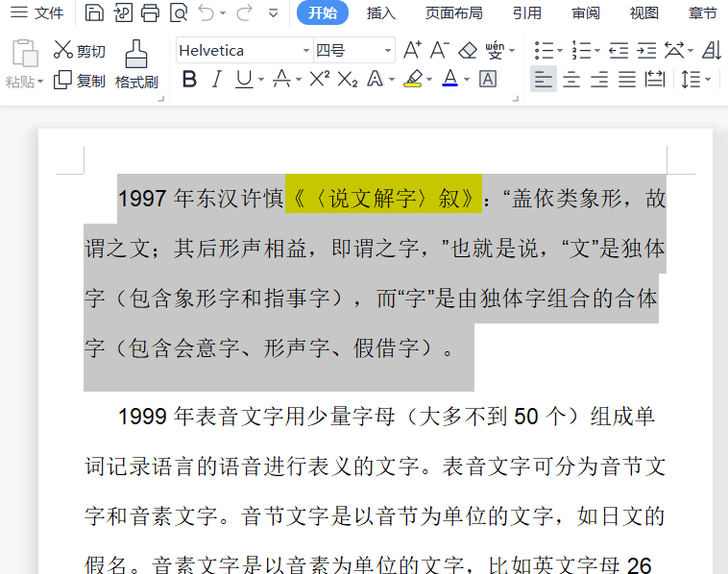This screenshot has height=574, width=728.
Task: Click the Save icon
Action: tap(94, 12)
